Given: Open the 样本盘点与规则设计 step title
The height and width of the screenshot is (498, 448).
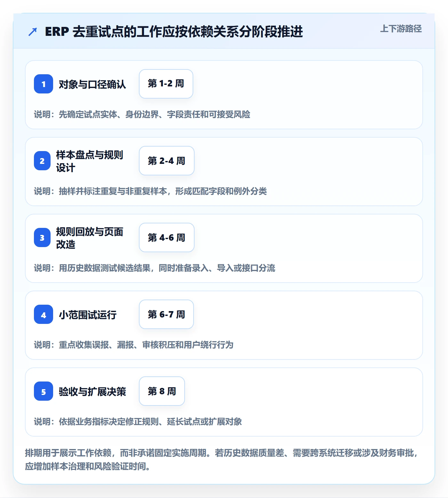Looking at the screenshot, I should click(x=90, y=161).
